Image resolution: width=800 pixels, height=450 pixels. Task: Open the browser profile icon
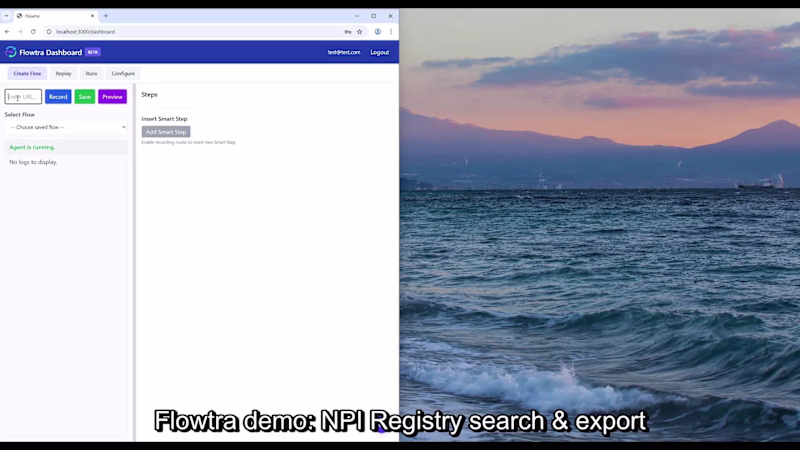(378, 32)
